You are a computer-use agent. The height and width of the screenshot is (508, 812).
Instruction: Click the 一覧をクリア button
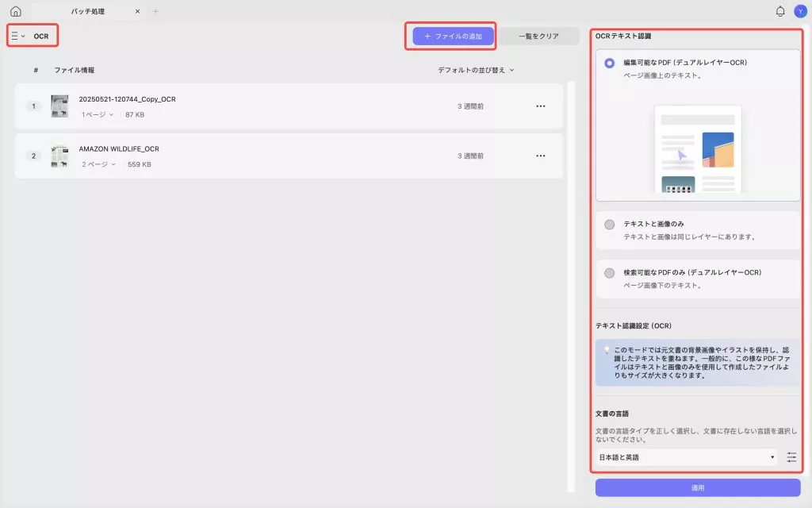coord(538,36)
